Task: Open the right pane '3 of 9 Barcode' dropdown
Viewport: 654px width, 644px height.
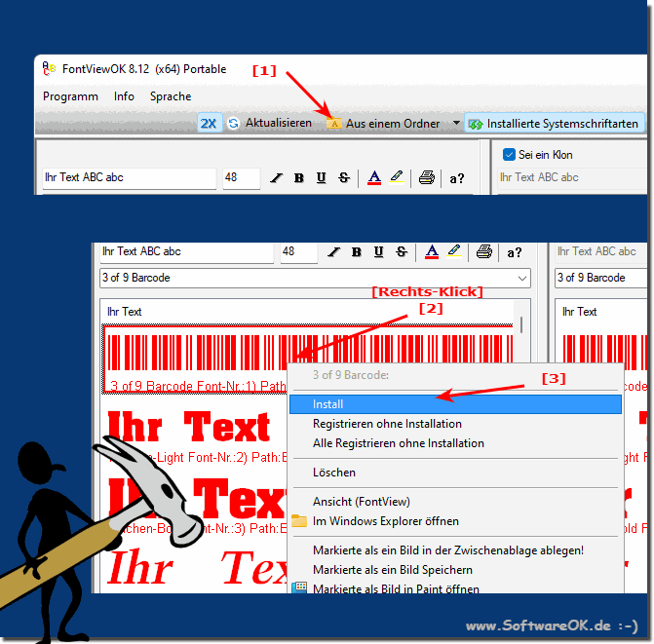Action: (x=601, y=278)
